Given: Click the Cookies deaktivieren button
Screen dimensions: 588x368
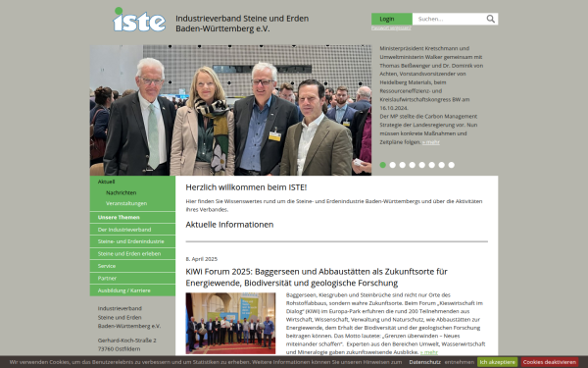Looking at the screenshot, I should click(550, 362).
